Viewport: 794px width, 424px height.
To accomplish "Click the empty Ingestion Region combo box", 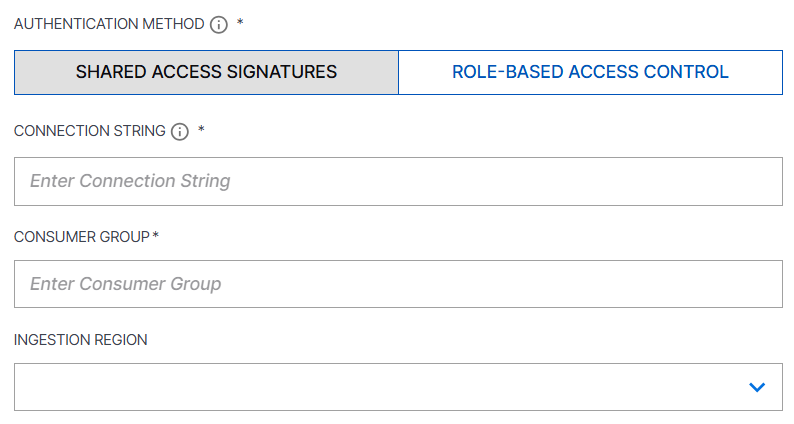I will [x=399, y=387].
